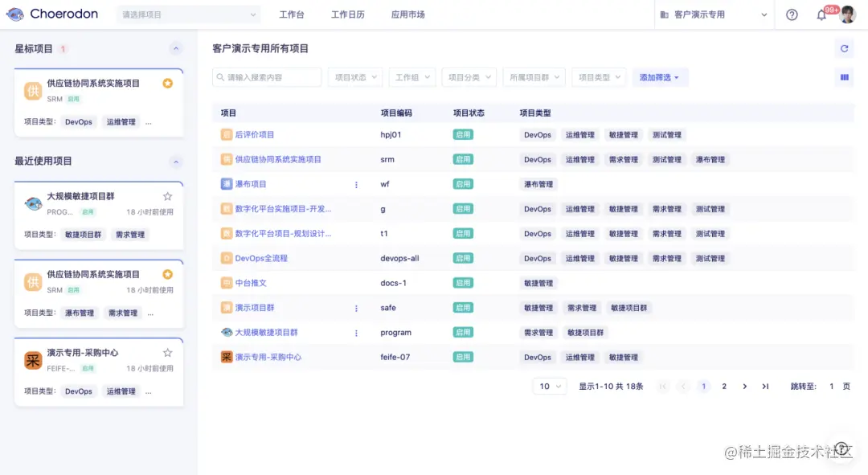Open the DevOps全流程 project link
Viewport: 868px width, 475px height.
261,258
